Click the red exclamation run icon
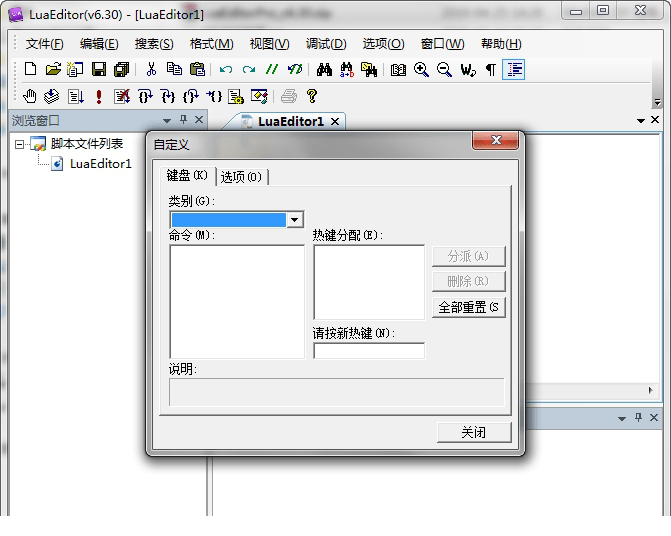This screenshot has width=671, height=536. tap(99, 96)
